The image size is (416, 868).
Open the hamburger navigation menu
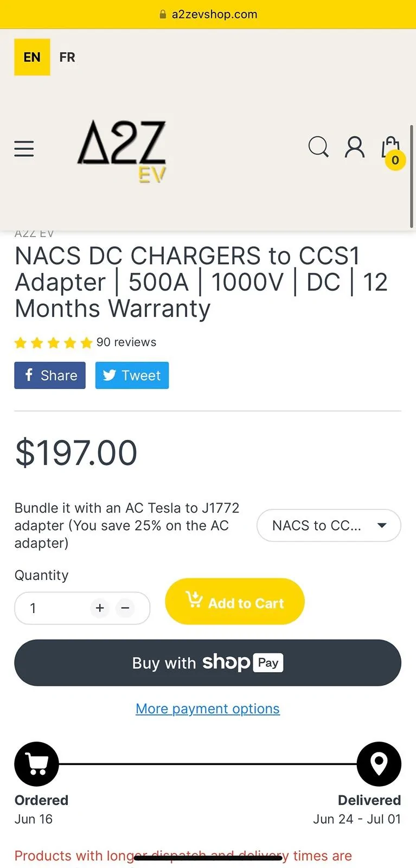[24, 148]
